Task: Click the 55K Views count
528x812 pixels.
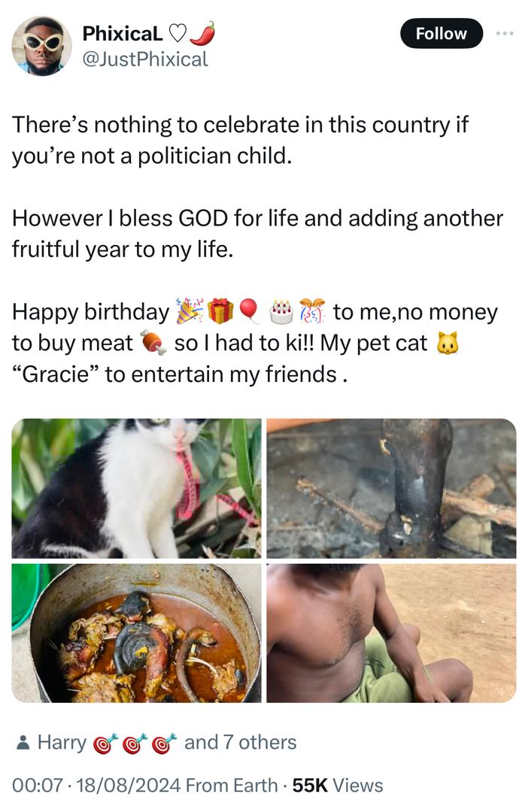Action: click(x=337, y=786)
